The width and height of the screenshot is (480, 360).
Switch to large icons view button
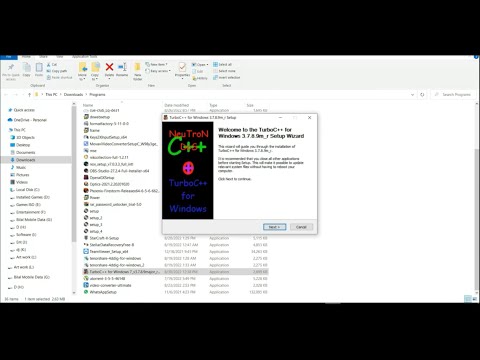(475, 299)
